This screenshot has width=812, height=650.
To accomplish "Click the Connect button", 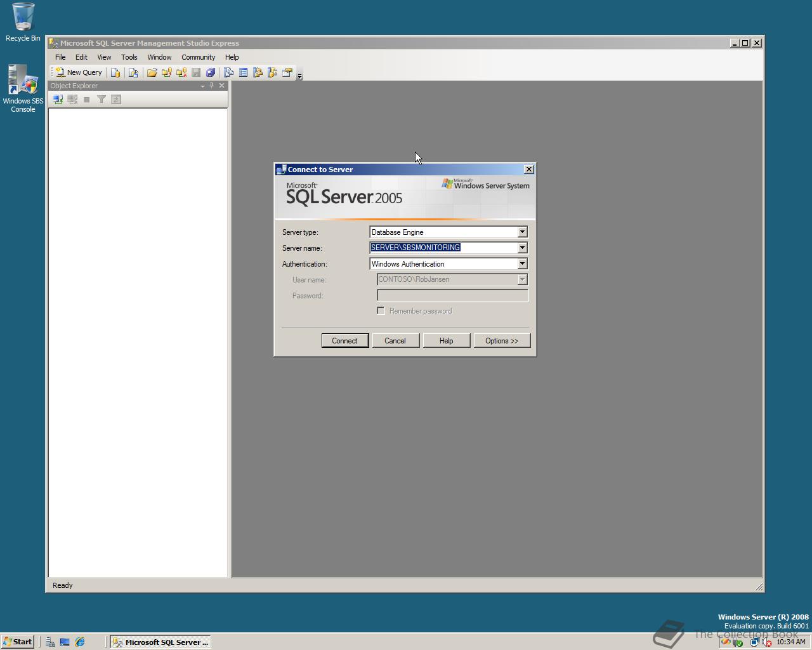I will 344,341.
